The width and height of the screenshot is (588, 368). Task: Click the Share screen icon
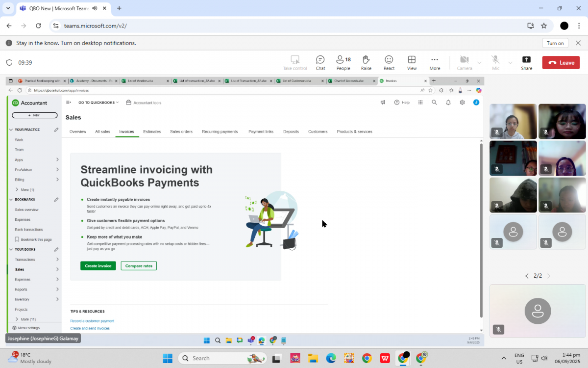(526, 62)
